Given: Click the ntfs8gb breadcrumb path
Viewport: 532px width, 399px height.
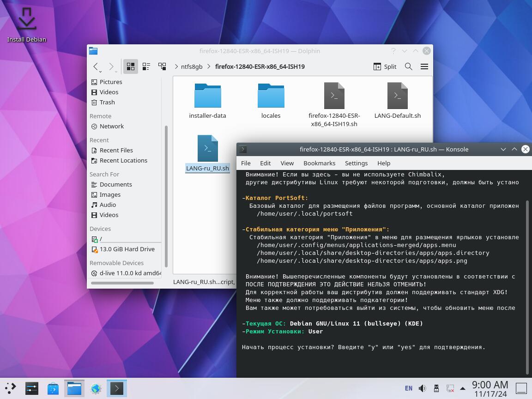Looking at the screenshot, I should 191,66.
